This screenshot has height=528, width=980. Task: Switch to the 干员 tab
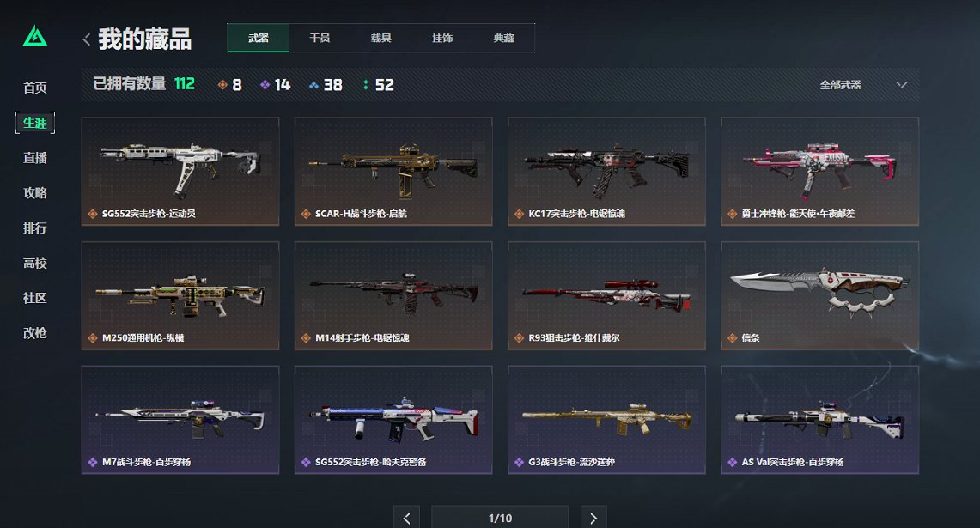coord(320,38)
